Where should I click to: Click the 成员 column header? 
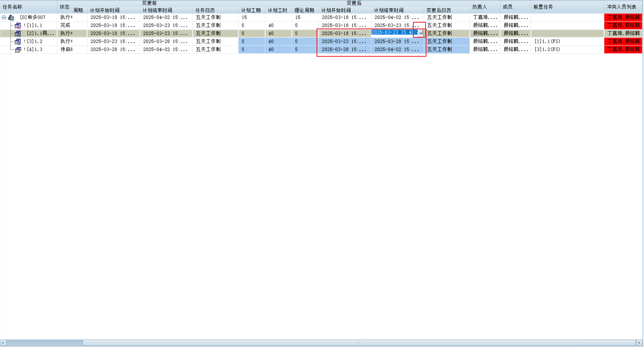[515, 7]
